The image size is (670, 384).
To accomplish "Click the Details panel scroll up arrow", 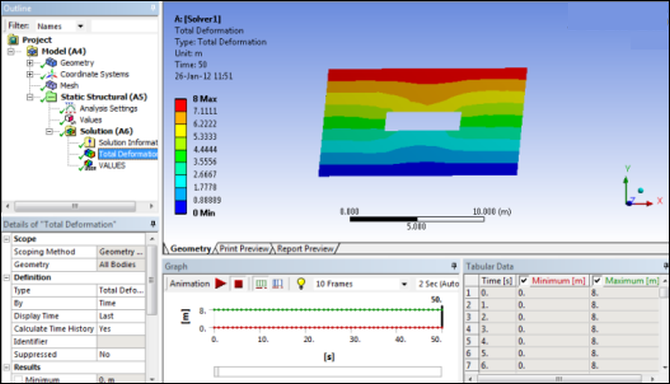I will click(152, 239).
